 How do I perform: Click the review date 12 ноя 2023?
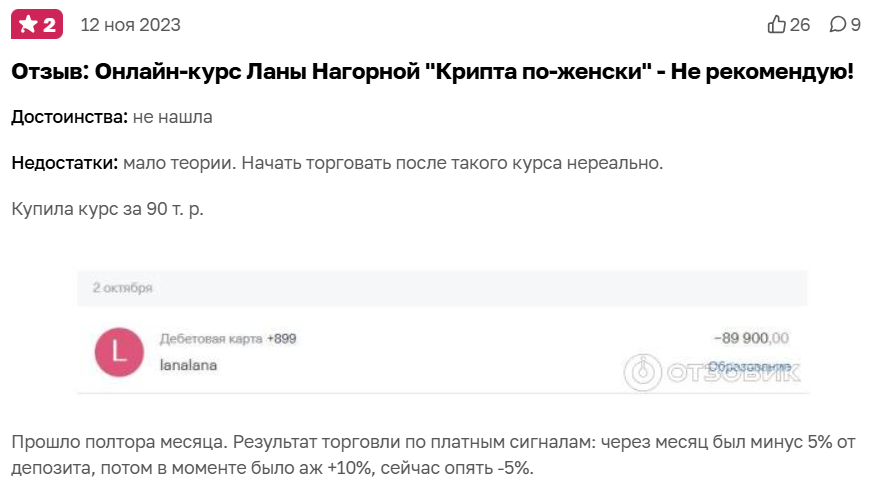(131, 25)
